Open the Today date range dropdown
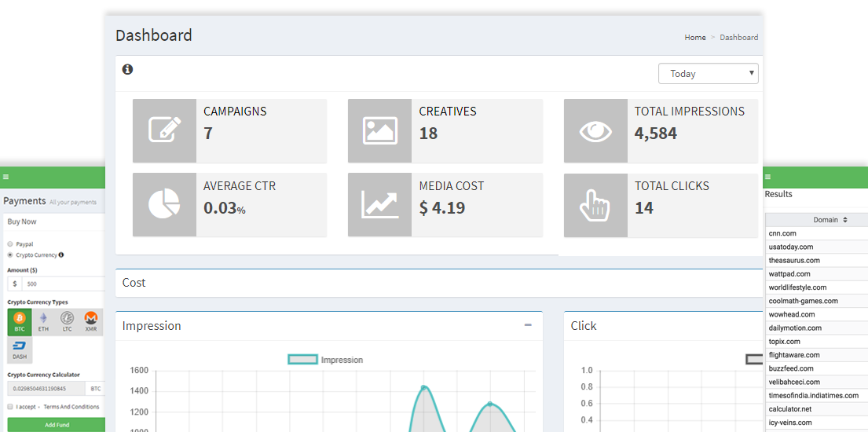Image resolution: width=868 pixels, height=432 pixels. pos(708,73)
